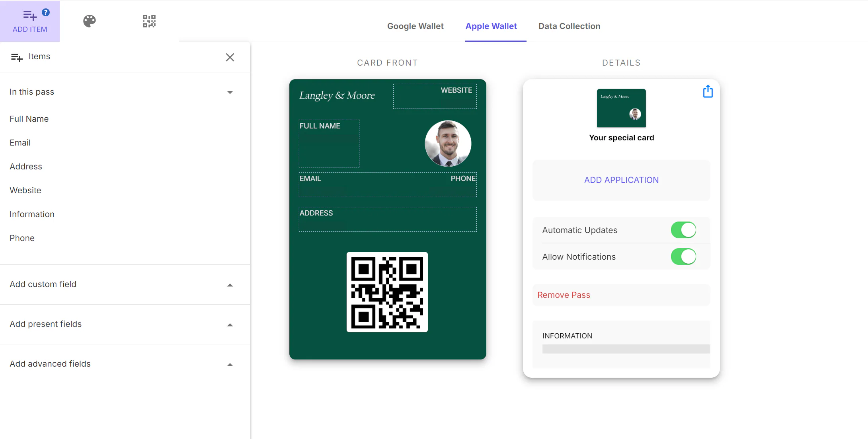Click the Langley & Moore logo on card
The height and width of the screenshot is (439, 868).
(x=337, y=95)
